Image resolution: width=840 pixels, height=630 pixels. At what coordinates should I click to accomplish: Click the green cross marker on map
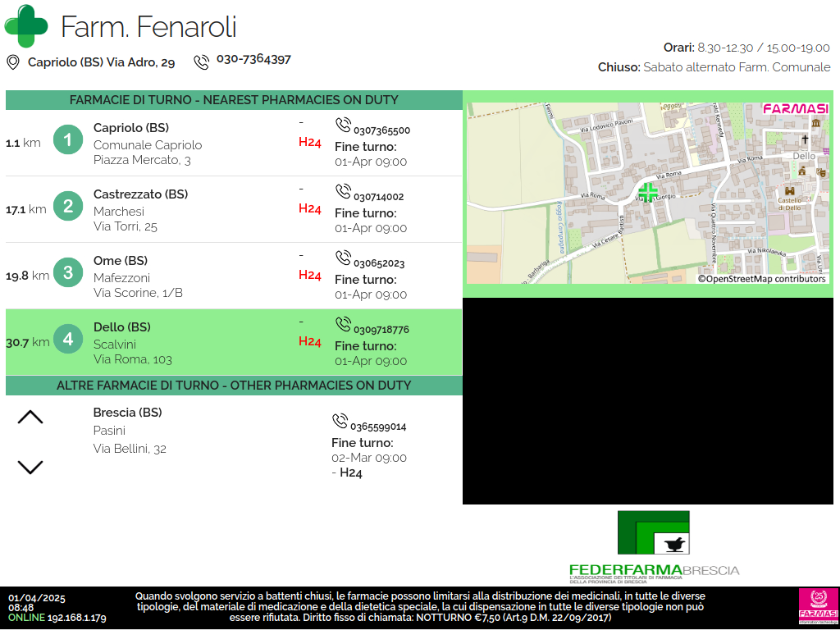click(x=648, y=193)
